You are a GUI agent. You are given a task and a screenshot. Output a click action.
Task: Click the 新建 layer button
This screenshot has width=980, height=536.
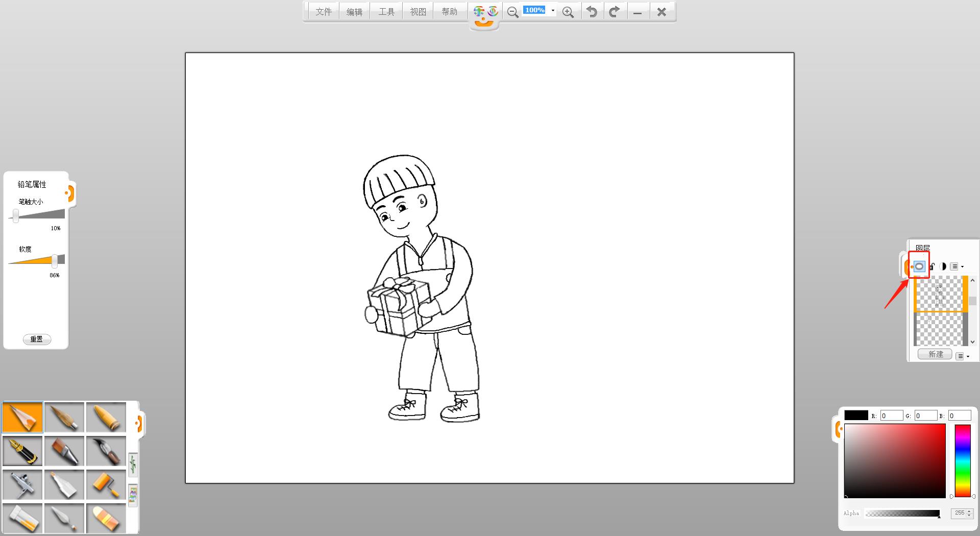click(x=935, y=354)
